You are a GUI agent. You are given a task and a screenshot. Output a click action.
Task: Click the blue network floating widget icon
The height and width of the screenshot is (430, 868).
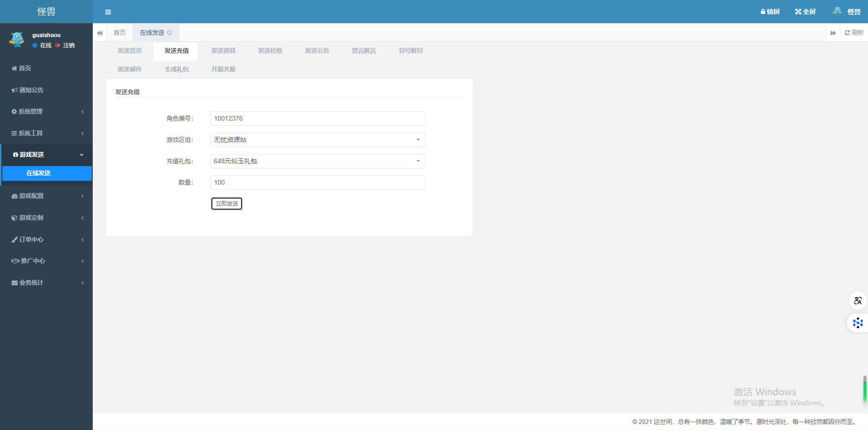[858, 322]
